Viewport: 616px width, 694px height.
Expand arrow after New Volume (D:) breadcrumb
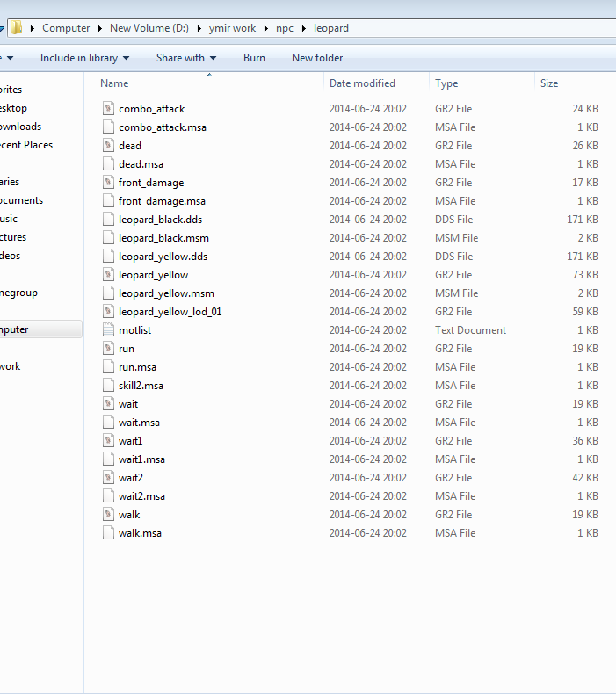tap(199, 28)
